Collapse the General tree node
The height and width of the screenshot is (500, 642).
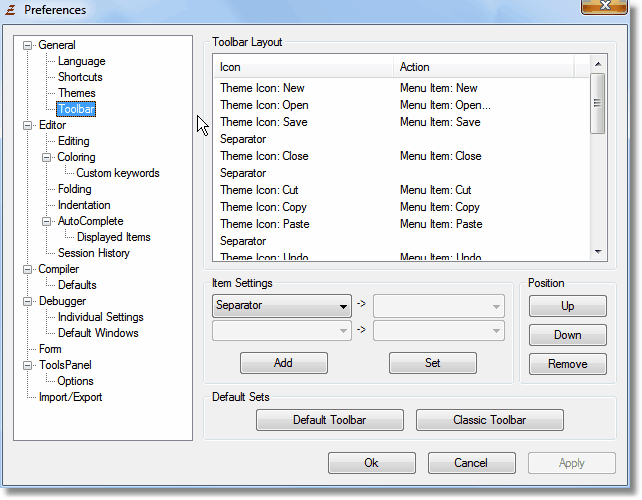28,45
